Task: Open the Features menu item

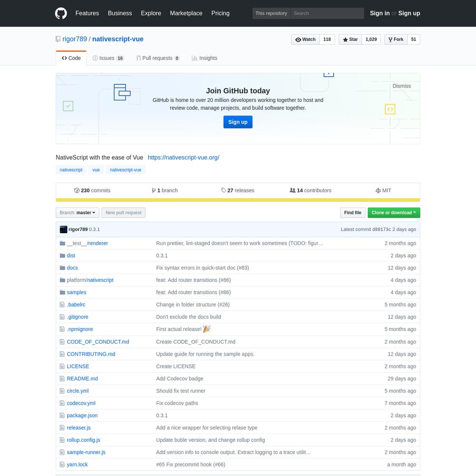Action: tap(87, 13)
